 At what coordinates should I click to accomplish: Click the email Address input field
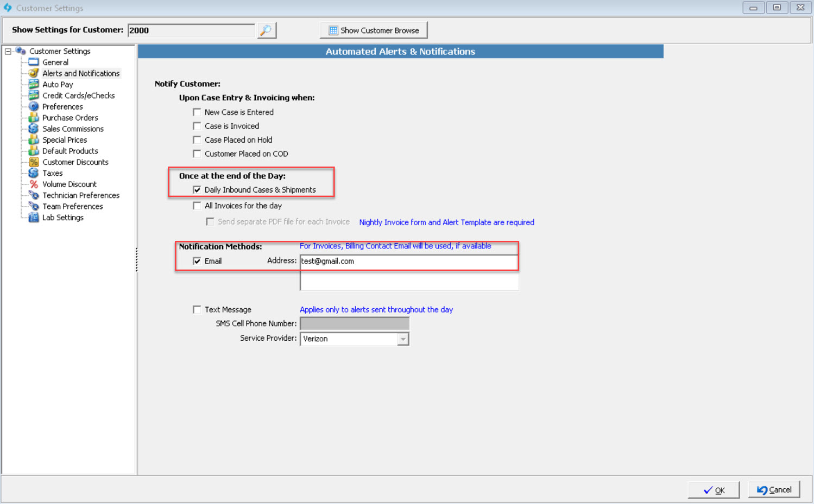point(408,261)
